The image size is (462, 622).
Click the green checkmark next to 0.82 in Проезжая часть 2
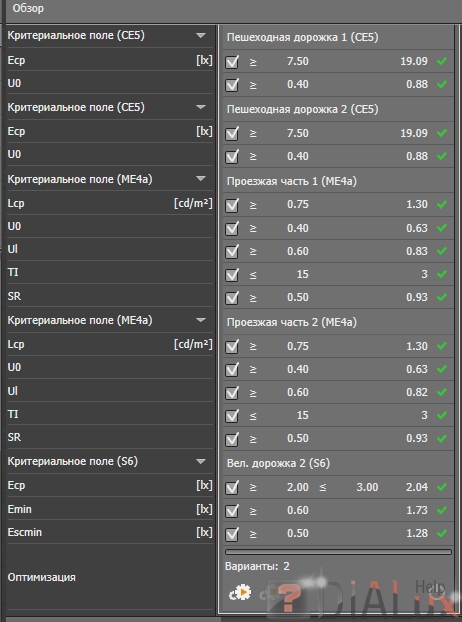[x=442, y=392]
